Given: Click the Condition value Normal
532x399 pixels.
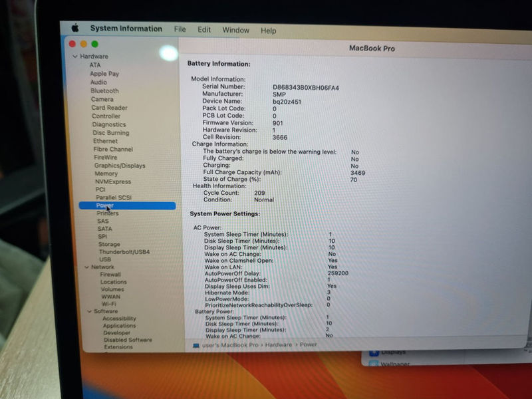Looking at the screenshot, I should pyautogui.click(x=264, y=200).
